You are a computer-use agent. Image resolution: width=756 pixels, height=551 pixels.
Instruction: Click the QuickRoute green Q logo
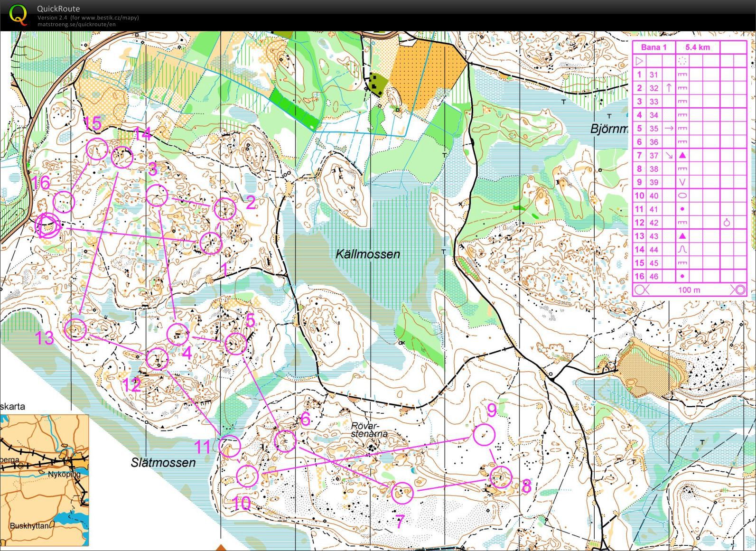coord(19,14)
